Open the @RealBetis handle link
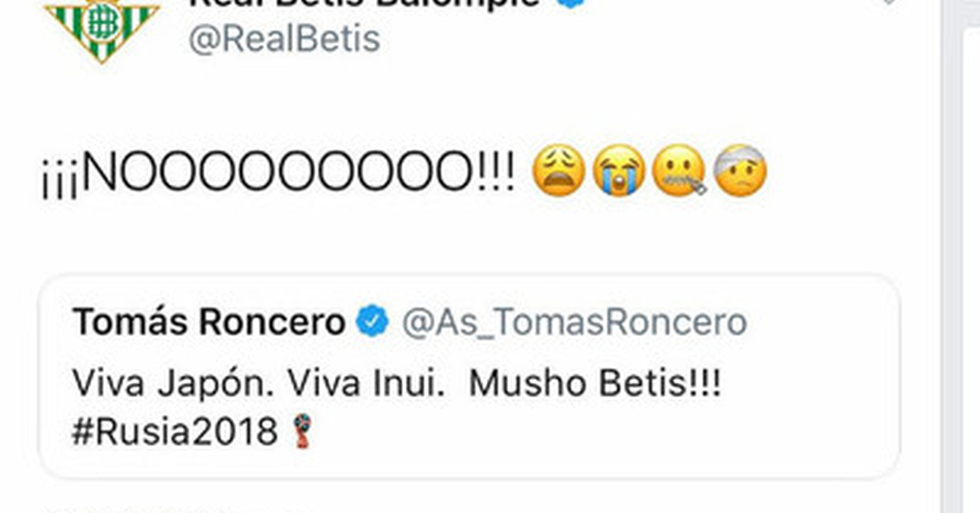Image resolution: width=980 pixels, height=513 pixels. pyautogui.click(x=284, y=39)
